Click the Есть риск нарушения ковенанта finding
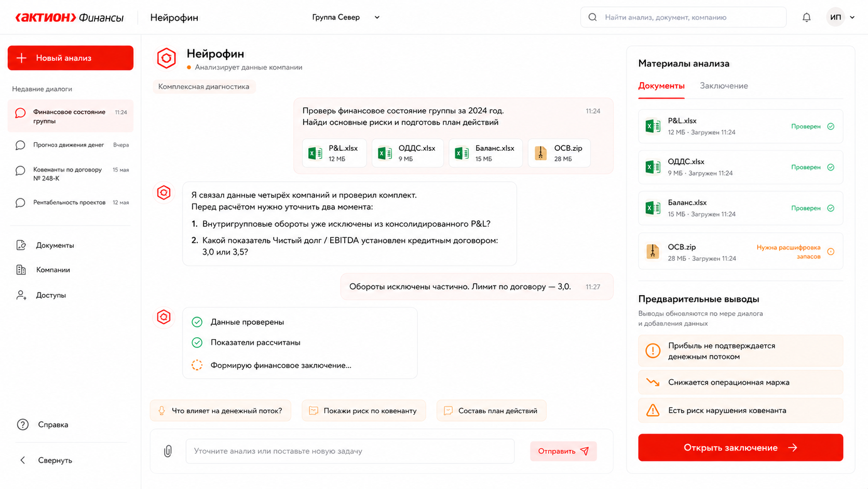This screenshot has width=868, height=489. (x=740, y=411)
